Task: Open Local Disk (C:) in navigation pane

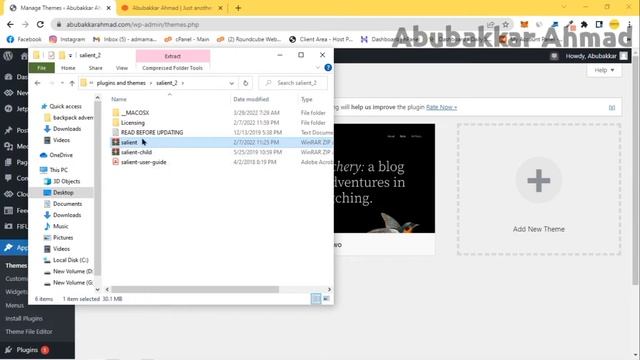Action: coord(70,260)
